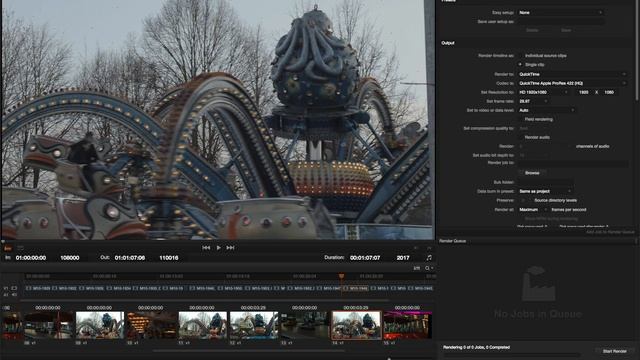Choose Individual source clips render option

[521, 56]
